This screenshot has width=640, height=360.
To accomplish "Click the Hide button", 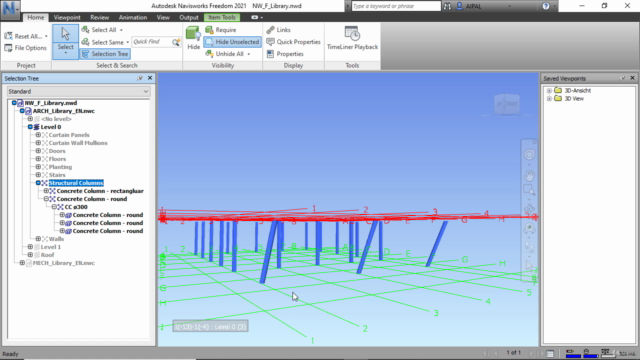I will pos(193,38).
